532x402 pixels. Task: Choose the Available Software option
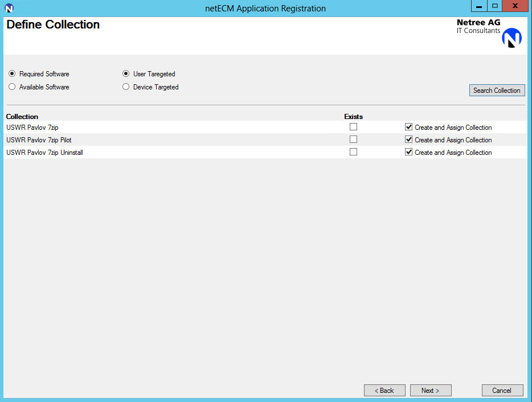point(12,87)
